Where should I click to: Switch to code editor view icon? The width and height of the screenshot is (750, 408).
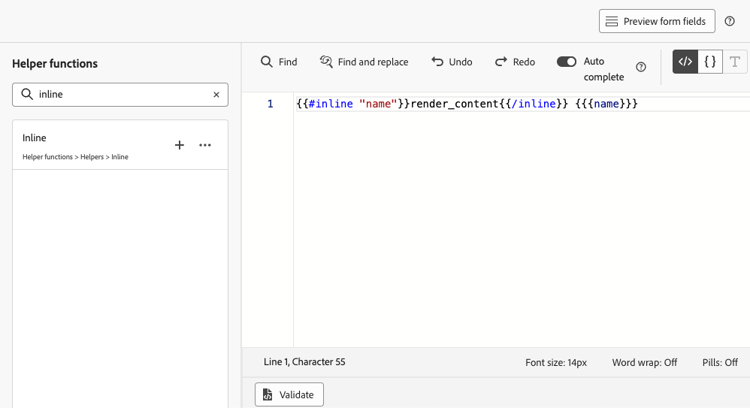(685, 62)
